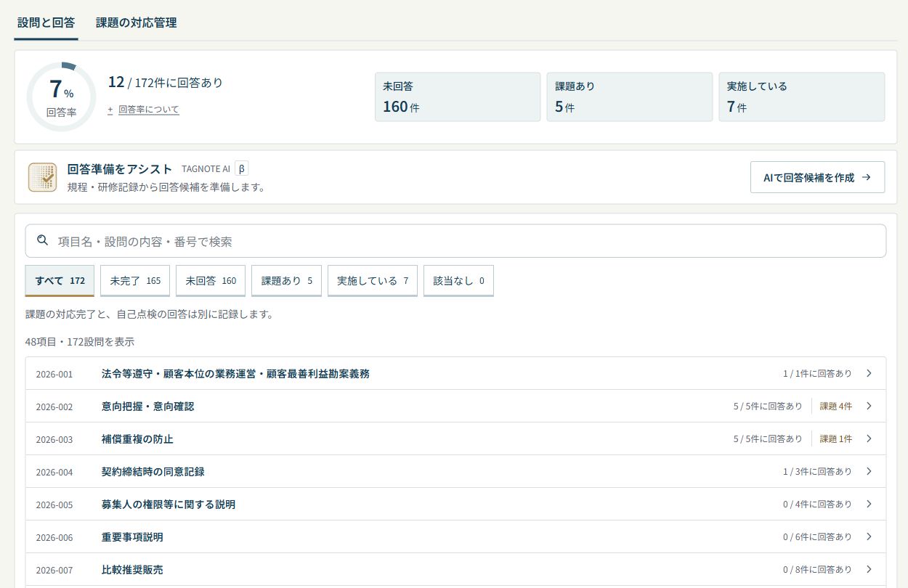Select the 課題あり 5 filter chip

click(286, 281)
